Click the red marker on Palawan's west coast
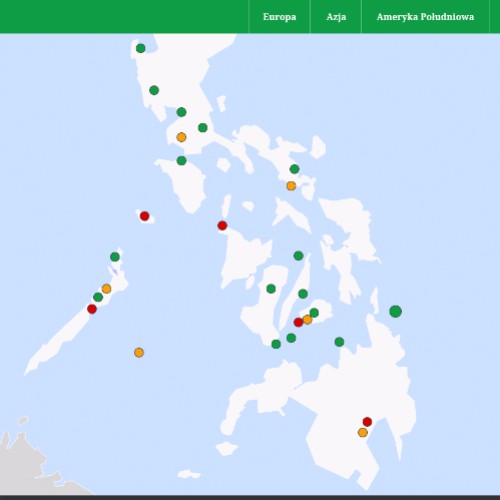This screenshot has height=500, width=500. pyautogui.click(x=92, y=309)
